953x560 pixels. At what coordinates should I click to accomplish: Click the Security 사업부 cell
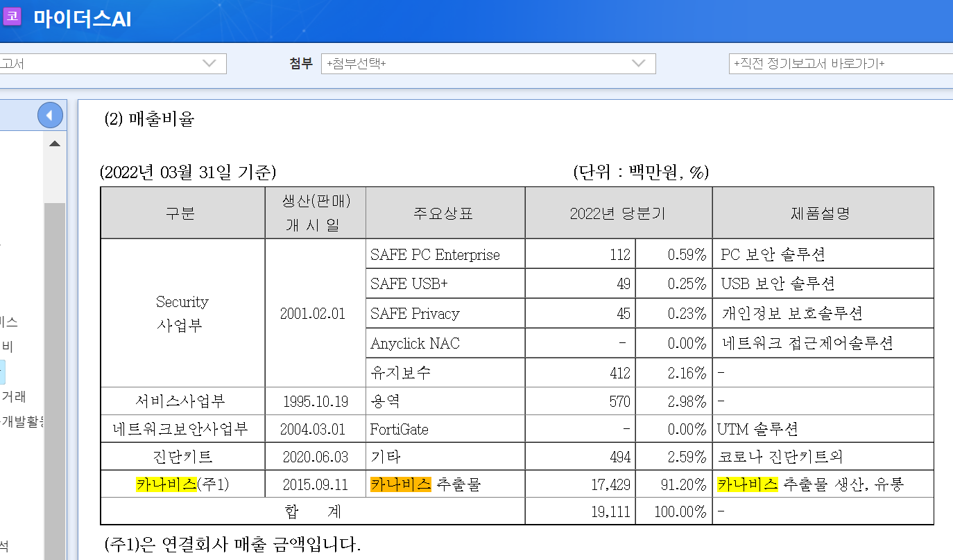182,313
